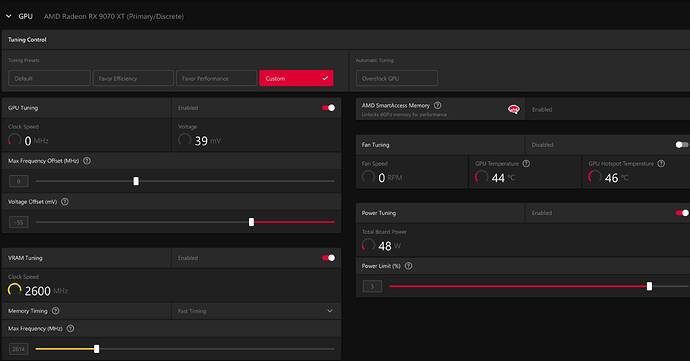Enable the Fan Tuning switch
Screen dimensions: 690x361
point(682,145)
